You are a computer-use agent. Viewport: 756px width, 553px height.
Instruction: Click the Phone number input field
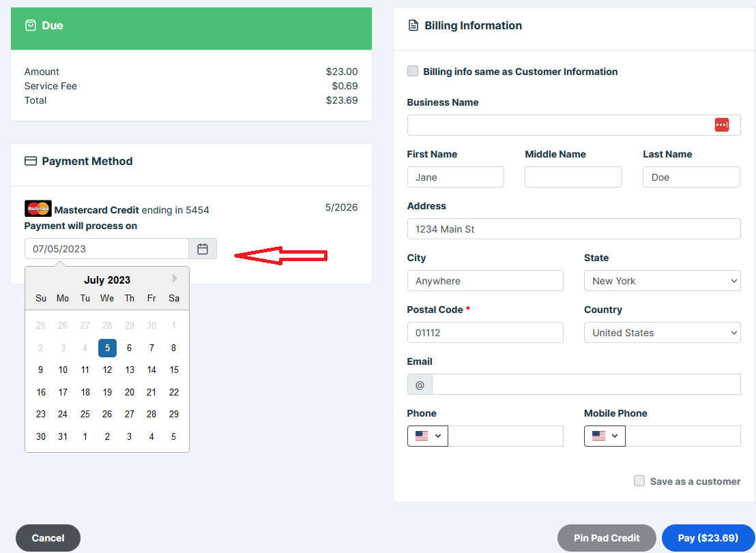[x=506, y=436]
